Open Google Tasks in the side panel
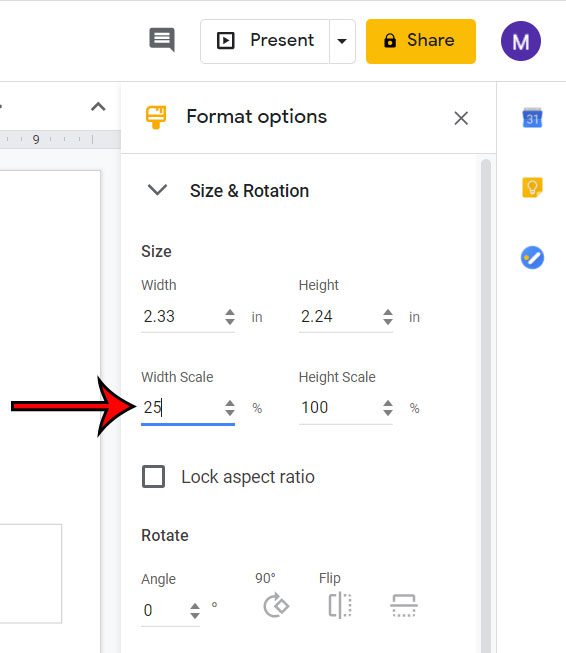The height and width of the screenshot is (653, 566). coord(532,258)
